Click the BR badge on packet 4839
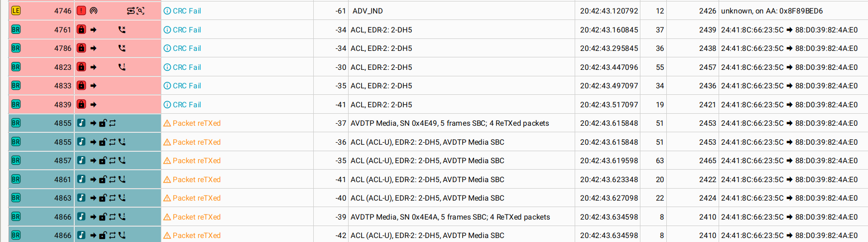 click(16, 105)
